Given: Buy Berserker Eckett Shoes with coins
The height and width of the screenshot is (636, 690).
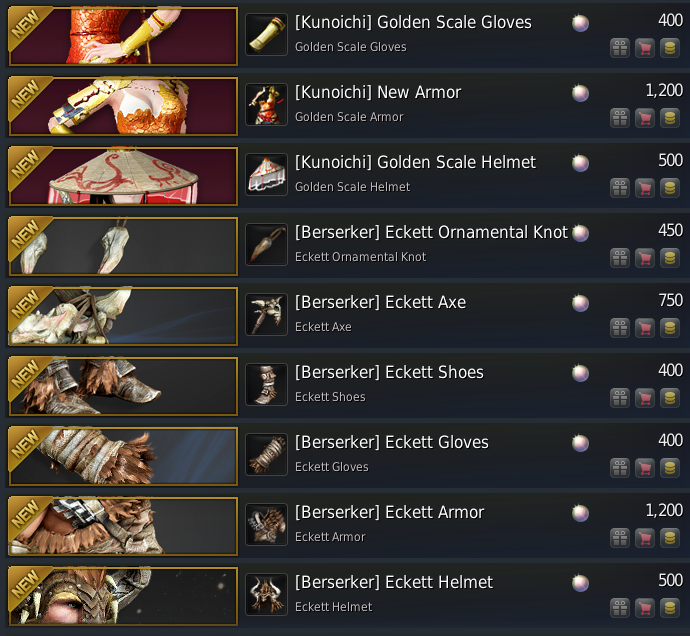Looking at the screenshot, I should [x=670, y=398].
